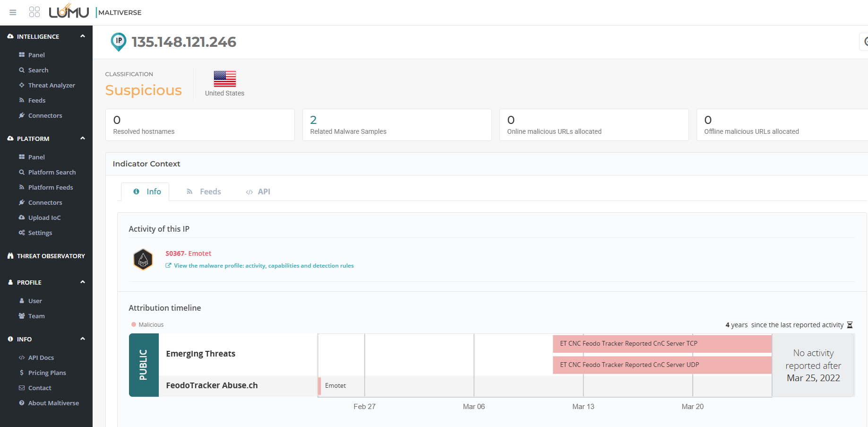Open the About Maltiverse link

pyautogui.click(x=53, y=403)
